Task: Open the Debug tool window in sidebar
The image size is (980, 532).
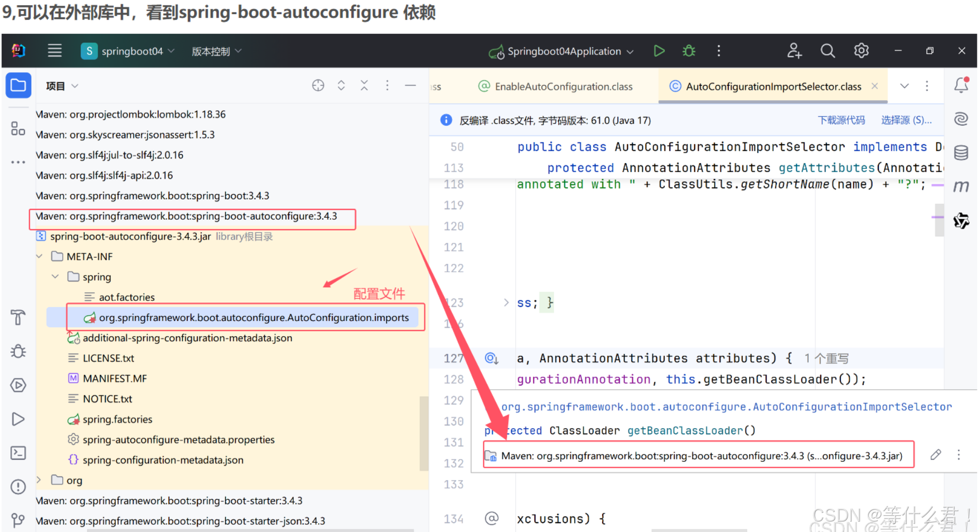Action: click(x=18, y=351)
